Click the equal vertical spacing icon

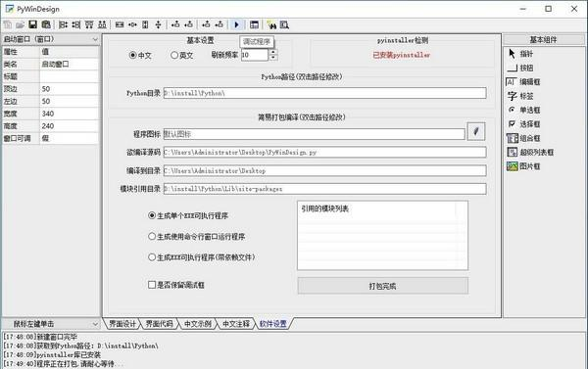[158, 24]
